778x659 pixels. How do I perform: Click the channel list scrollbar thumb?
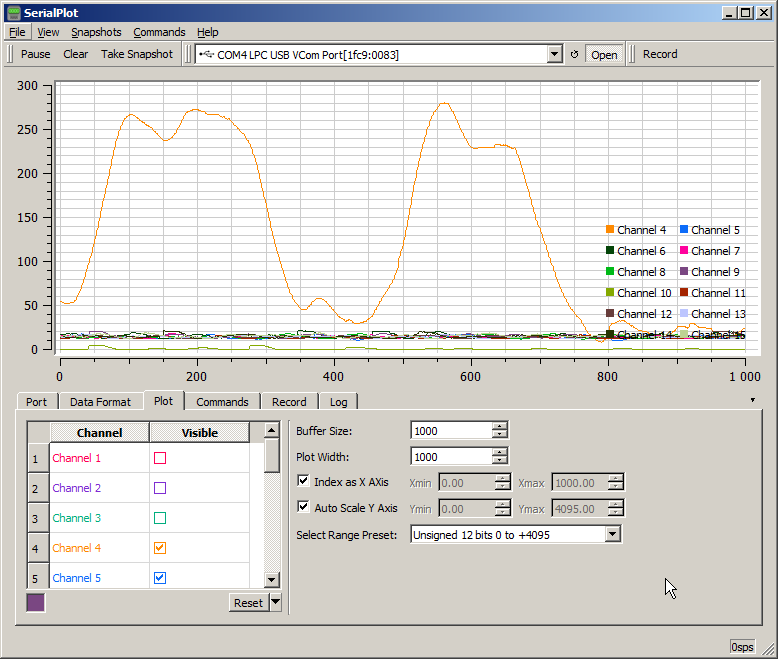[272, 455]
